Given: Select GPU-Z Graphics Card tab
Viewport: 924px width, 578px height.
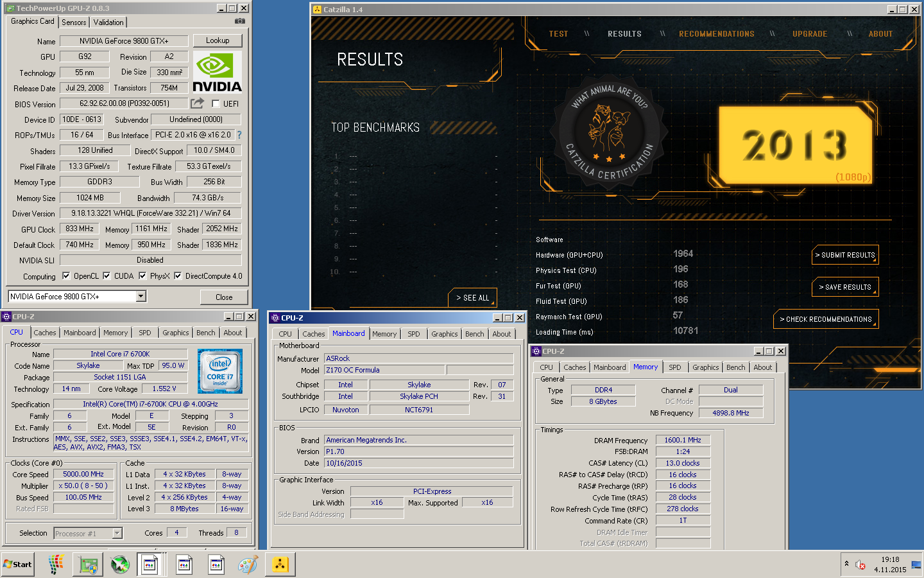Looking at the screenshot, I should point(33,21).
